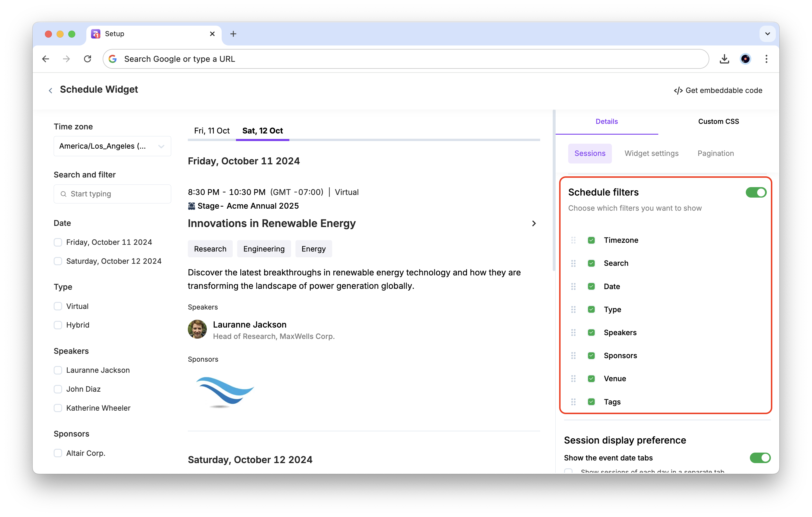Click the back chevron beside Schedule Widget
Image resolution: width=812 pixels, height=517 pixels.
pyautogui.click(x=50, y=90)
